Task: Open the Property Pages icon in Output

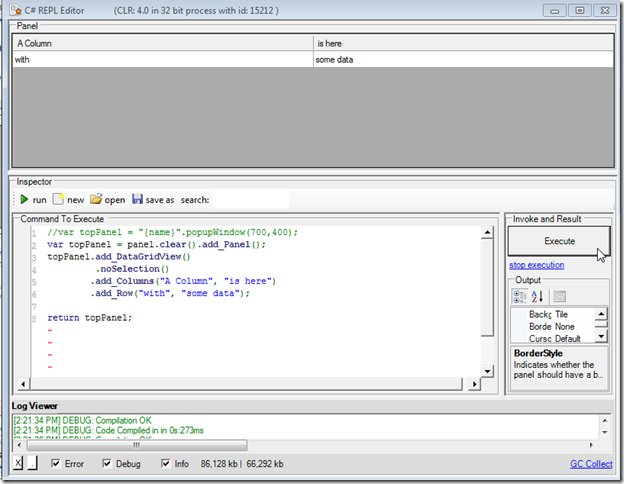Action: (x=559, y=297)
